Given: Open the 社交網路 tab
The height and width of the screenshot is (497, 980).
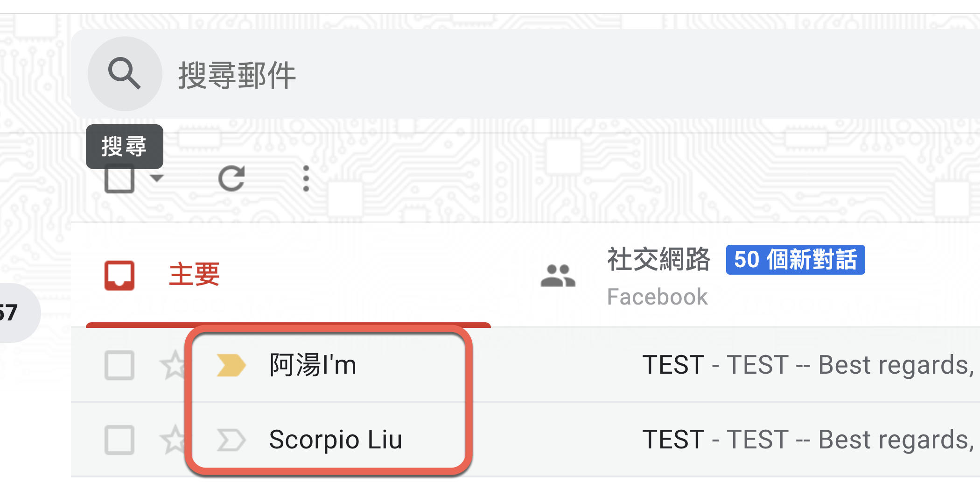Looking at the screenshot, I should point(658,260).
